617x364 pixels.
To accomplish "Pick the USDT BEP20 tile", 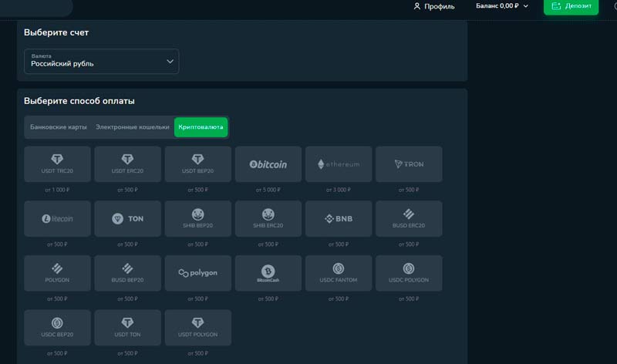I will click(198, 164).
